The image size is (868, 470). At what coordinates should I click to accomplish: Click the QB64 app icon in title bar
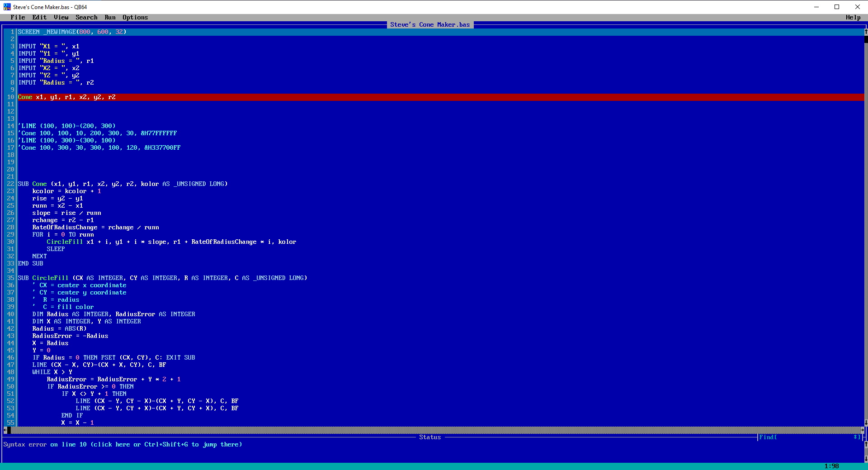(7, 7)
